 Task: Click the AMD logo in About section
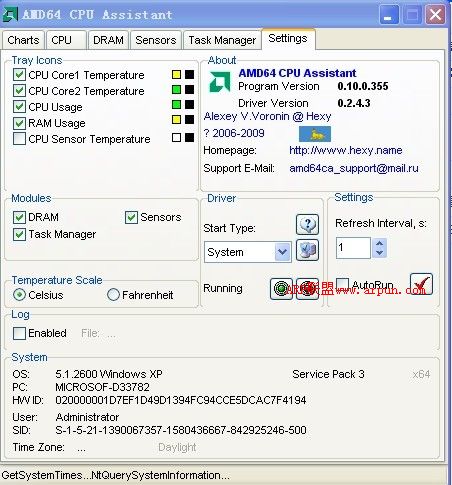(x=220, y=82)
